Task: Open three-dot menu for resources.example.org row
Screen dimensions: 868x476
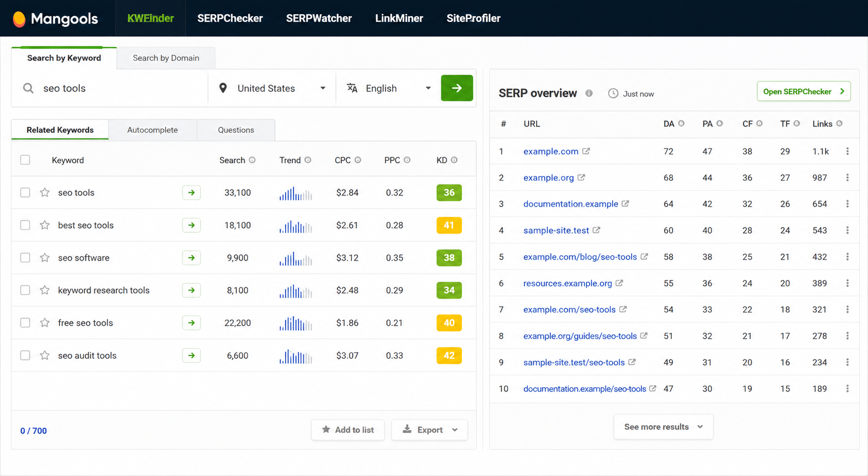Action: pyautogui.click(x=847, y=283)
